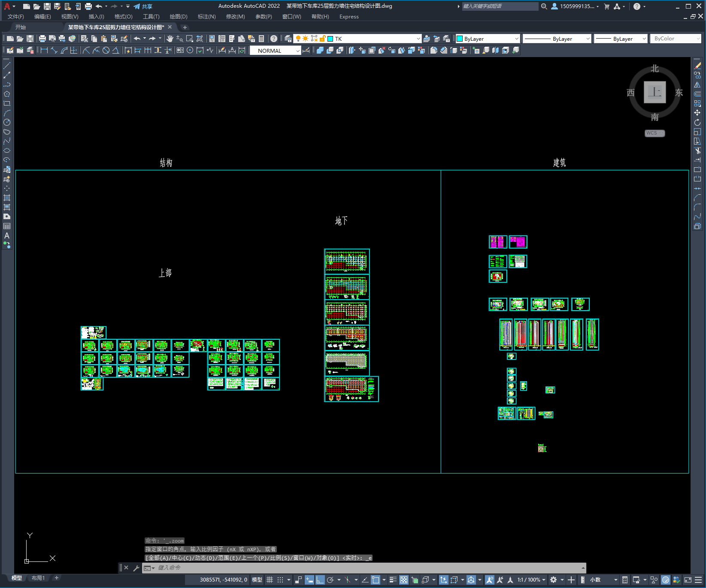Toggle dynamic input in status bar
The width and height of the screenshot is (706, 588).
[x=309, y=580]
